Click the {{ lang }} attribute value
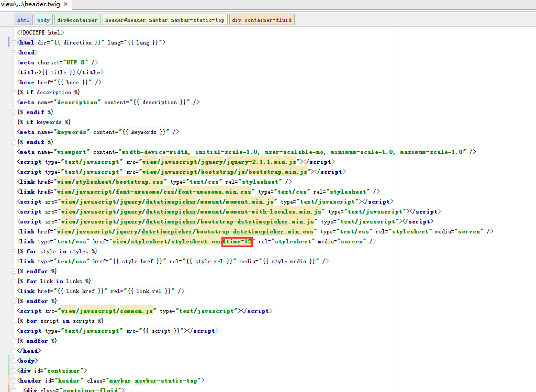 point(142,43)
